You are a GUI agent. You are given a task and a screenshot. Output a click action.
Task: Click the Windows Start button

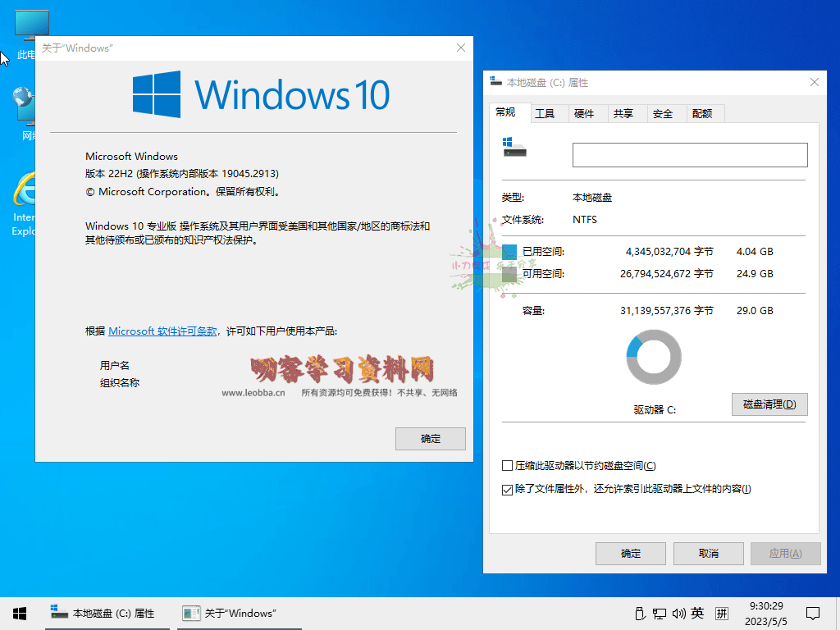coord(18,613)
